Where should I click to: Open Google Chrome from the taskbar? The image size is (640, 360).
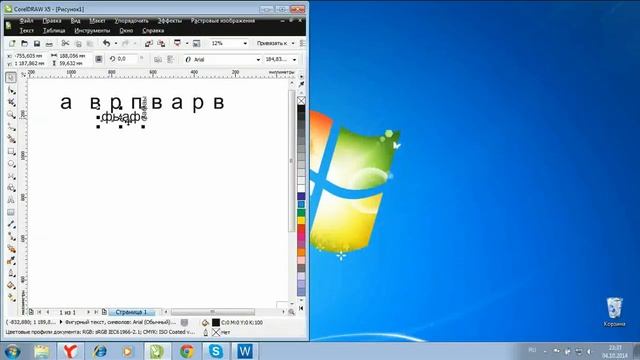click(187, 351)
